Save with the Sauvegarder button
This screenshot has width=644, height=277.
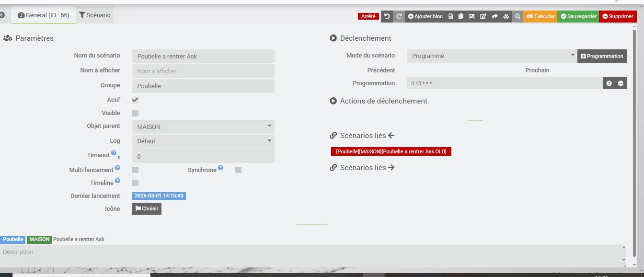pyautogui.click(x=578, y=16)
